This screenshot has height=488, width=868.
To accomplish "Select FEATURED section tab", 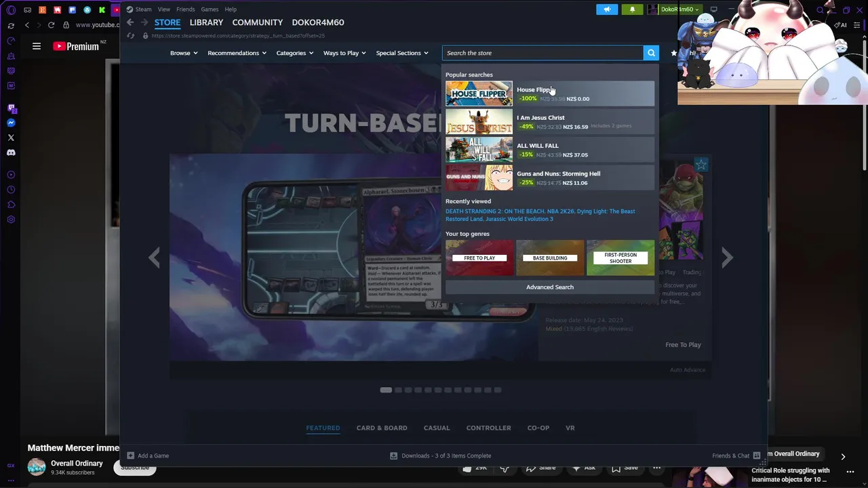I will [x=323, y=428].
